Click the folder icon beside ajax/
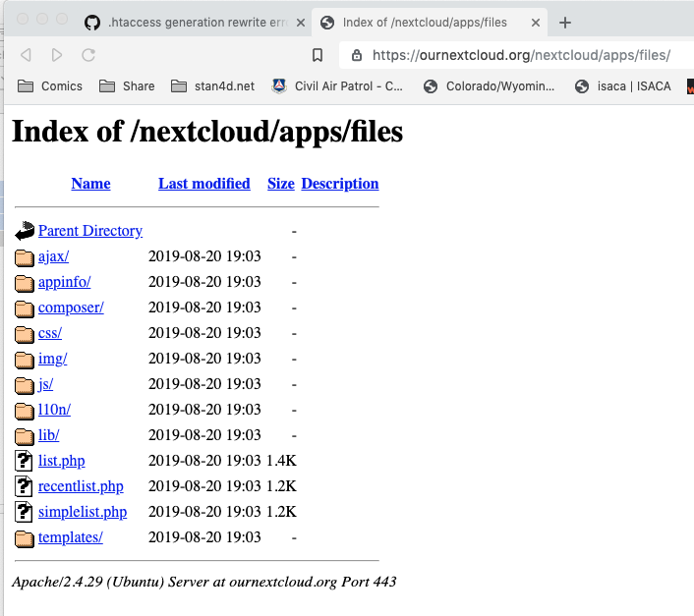The height and width of the screenshot is (616, 694). (25, 257)
